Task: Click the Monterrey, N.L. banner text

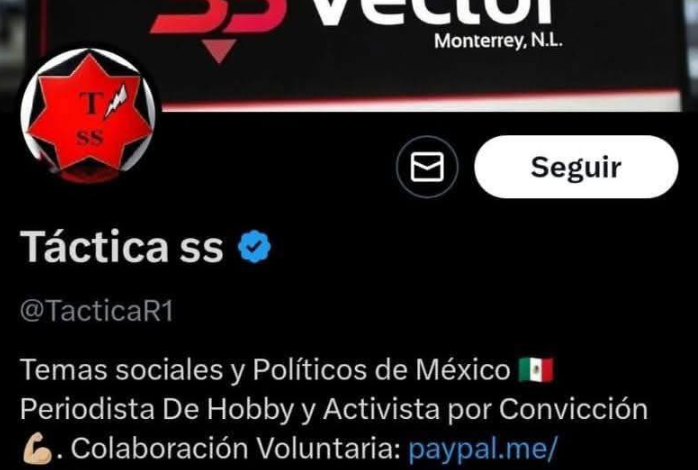Action: click(498, 41)
